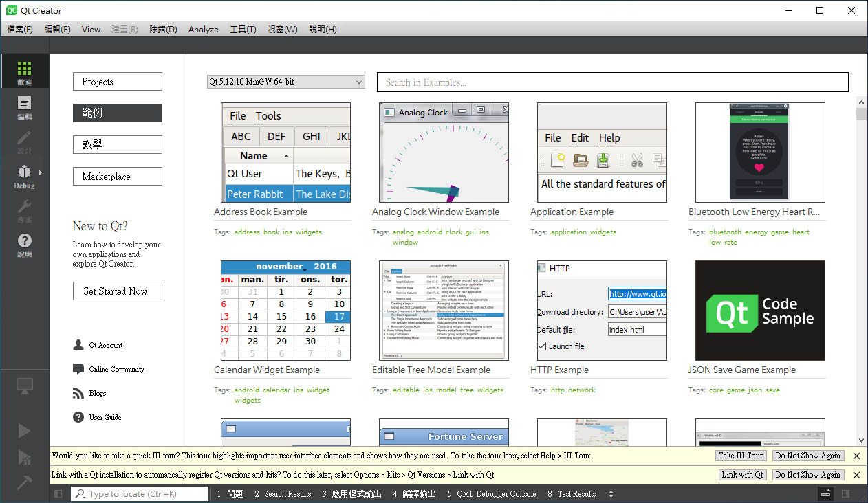Toggle the right sidebar icon in status bar
Viewport: 868px width, 503px height.
(x=845, y=493)
